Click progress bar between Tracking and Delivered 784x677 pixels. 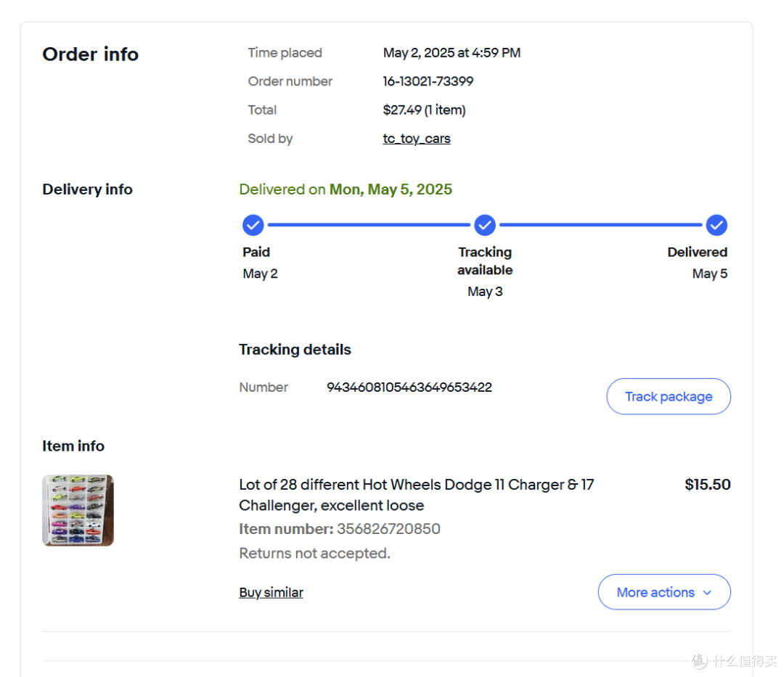(x=600, y=225)
